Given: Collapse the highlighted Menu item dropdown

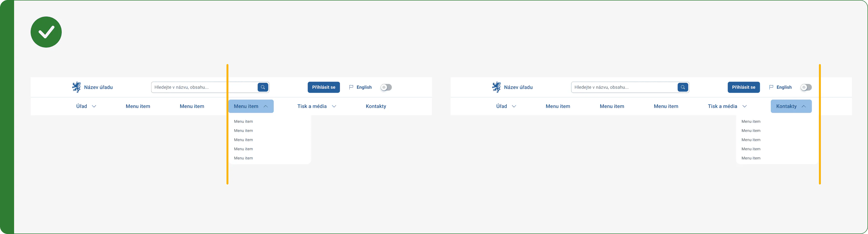Looking at the screenshot, I should coord(251,106).
